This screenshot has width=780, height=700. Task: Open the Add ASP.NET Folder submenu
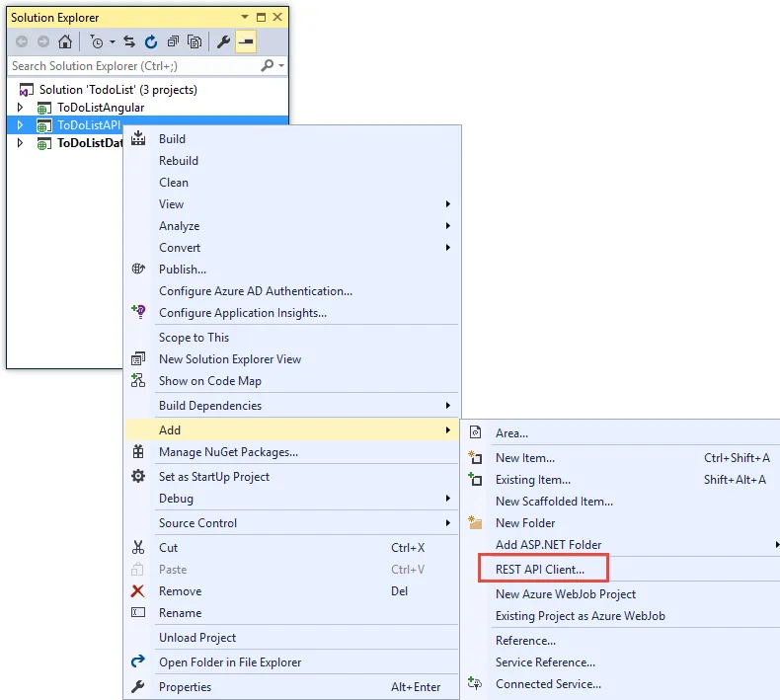click(622, 545)
